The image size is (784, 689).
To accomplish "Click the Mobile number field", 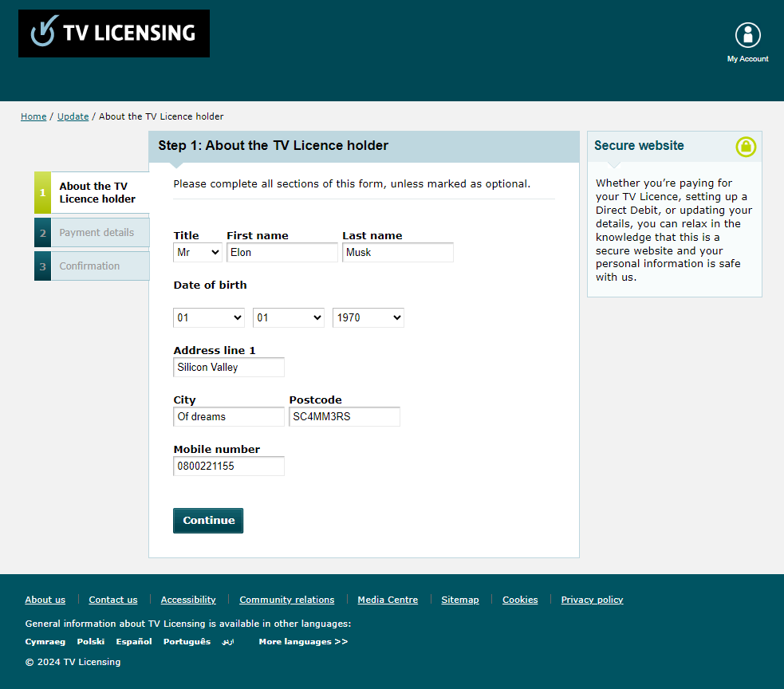I will click(x=229, y=467).
